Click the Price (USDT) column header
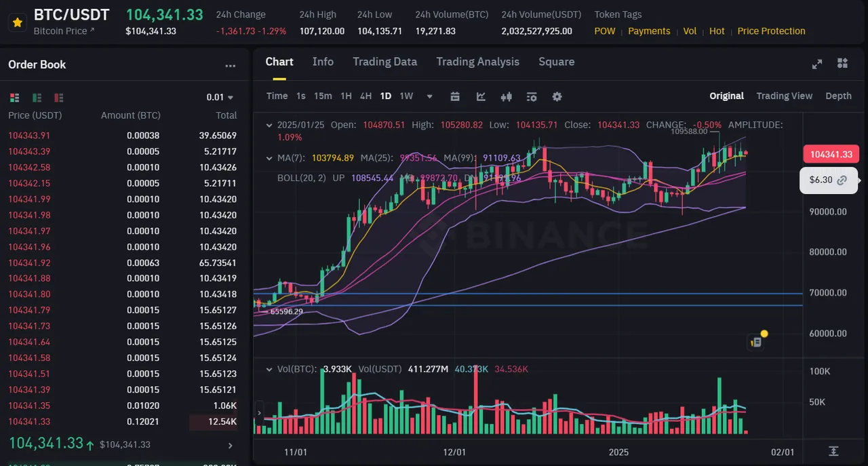The width and height of the screenshot is (868, 466). pyautogui.click(x=35, y=115)
